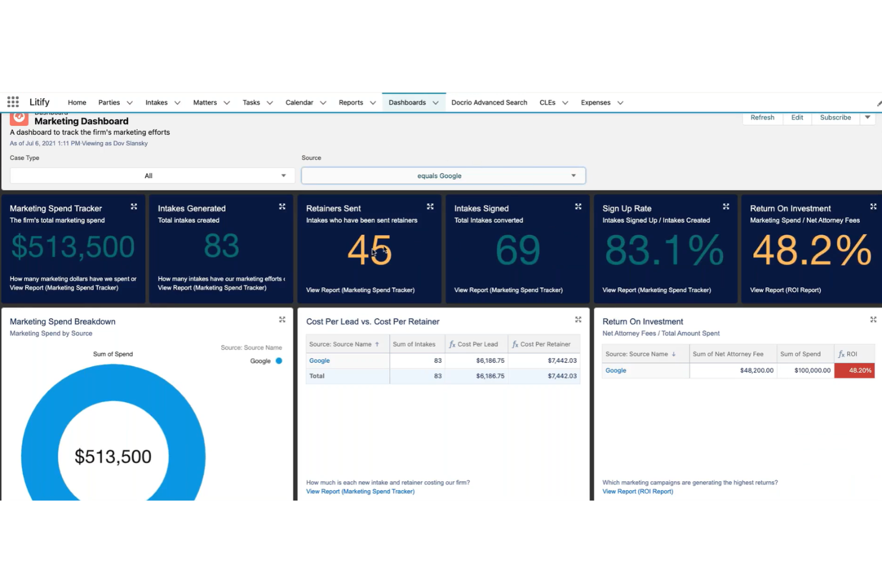882x588 pixels.
Task: Click the Refresh button
Action: [x=762, y=117]
